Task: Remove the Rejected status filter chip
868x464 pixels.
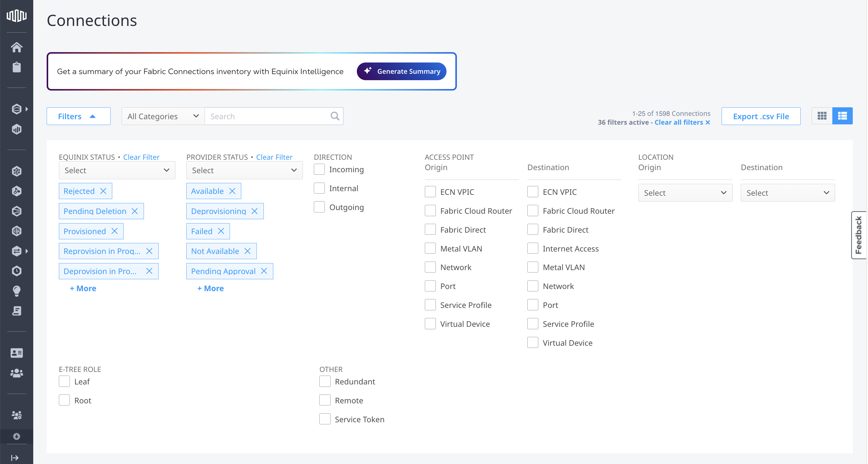Action: point(103,191)
